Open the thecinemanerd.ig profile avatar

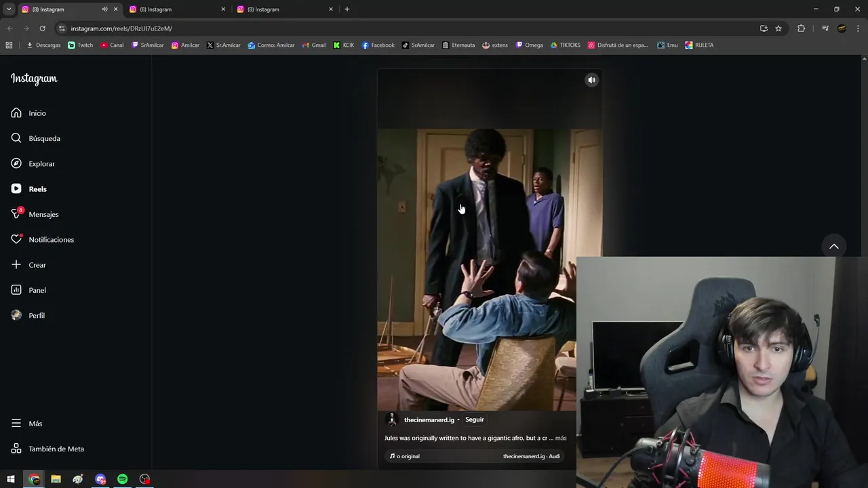pos(391,420)
